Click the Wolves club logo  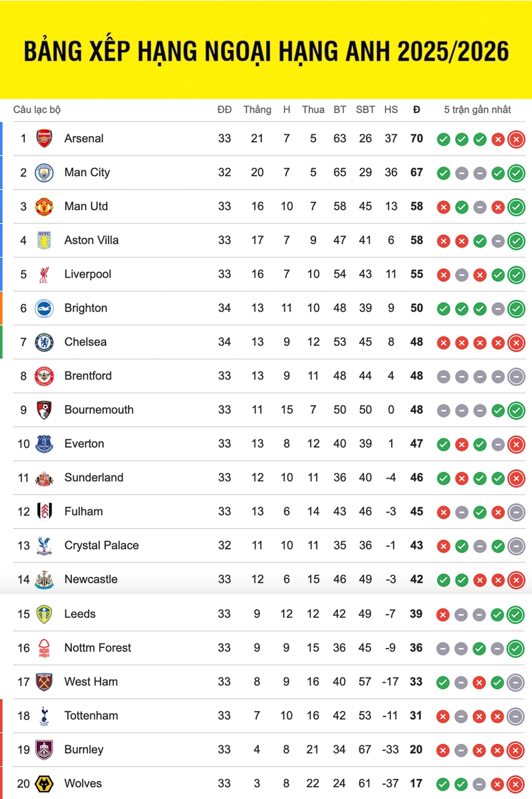44,783
